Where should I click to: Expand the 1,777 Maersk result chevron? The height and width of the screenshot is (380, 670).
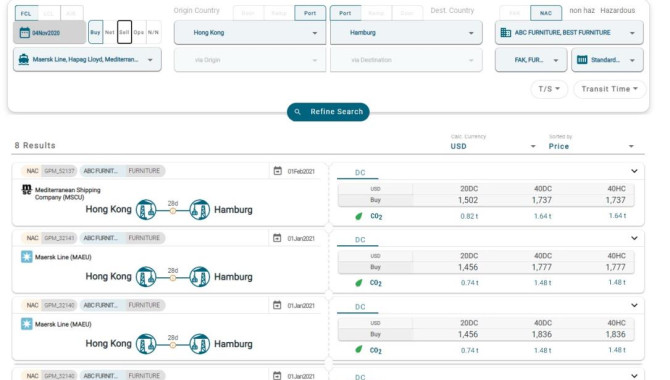click(x=634, y=238)
